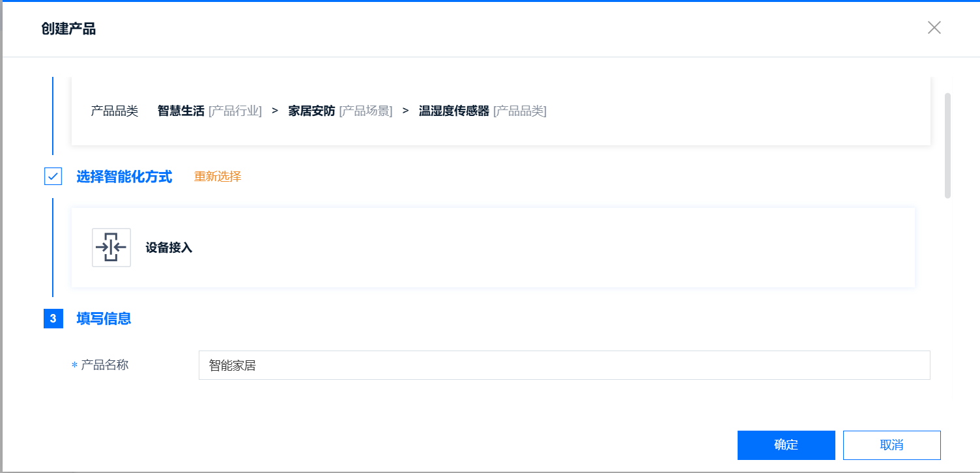
Task: Click the step 3 number badge
Action: tap(53, 319)
